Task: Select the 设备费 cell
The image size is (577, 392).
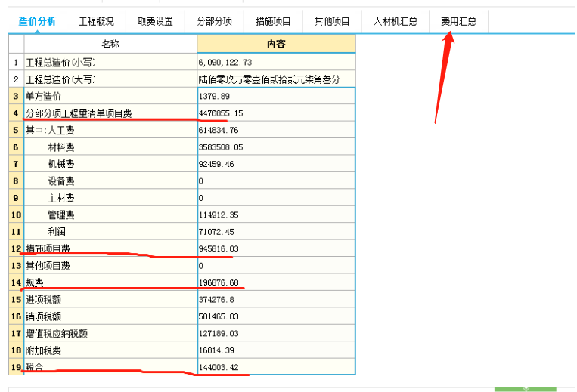Action: tap(110, 181)
